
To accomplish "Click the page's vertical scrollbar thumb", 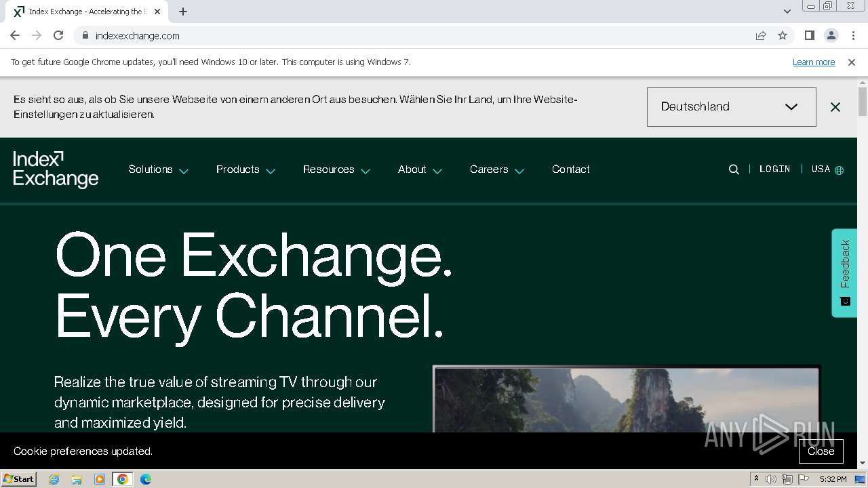I will [x=862, y=102].
